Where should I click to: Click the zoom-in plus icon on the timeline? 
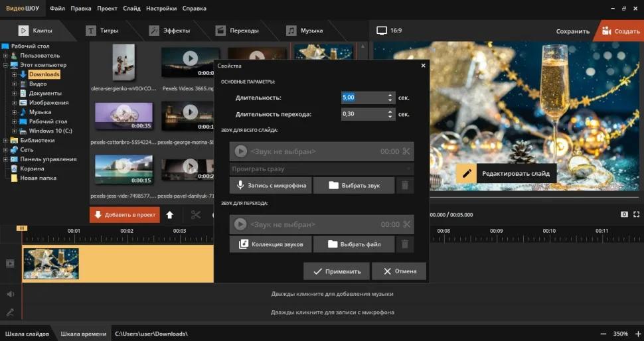(x=637, y=334)
